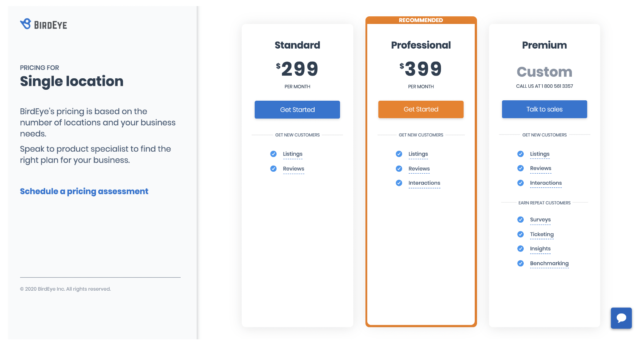Open the chat bubble widget

click(x=621, y=318)
